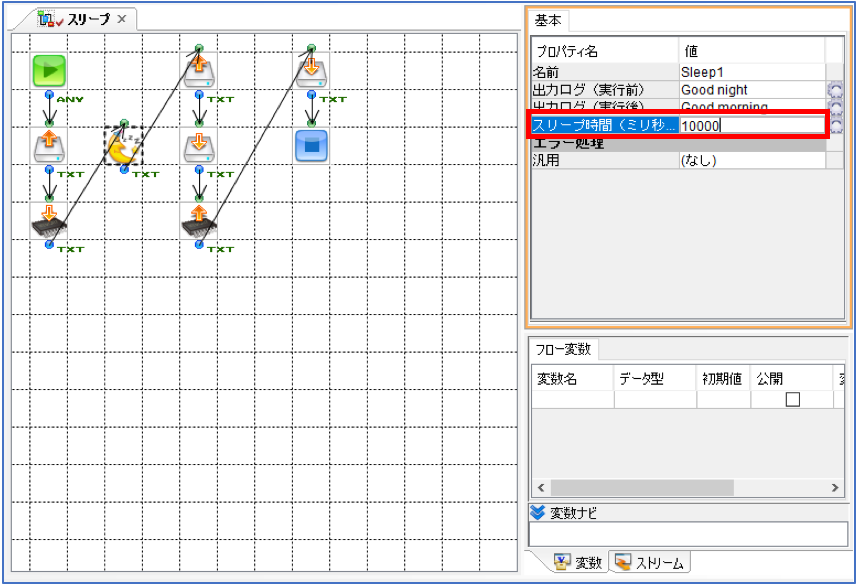Select the Sleep moon component icon
Image resolution: width=857 pixels, height=586 pixels.
click(124, 146)
